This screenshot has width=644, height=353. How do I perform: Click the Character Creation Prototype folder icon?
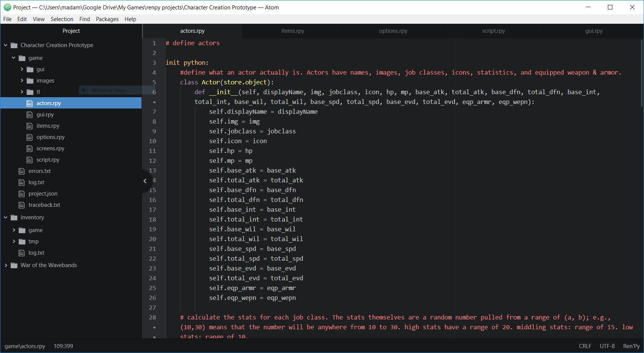(14, 45)
